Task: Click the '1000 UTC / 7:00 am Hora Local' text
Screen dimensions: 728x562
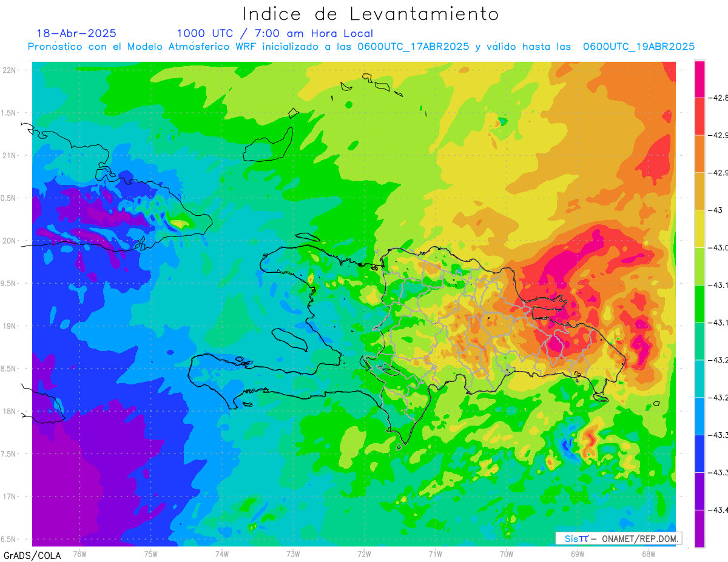Action: coord(275,33)
